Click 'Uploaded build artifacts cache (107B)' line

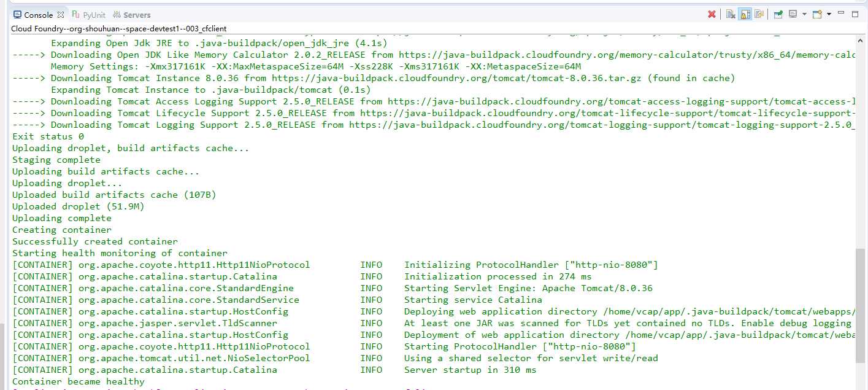coord(114,195)
